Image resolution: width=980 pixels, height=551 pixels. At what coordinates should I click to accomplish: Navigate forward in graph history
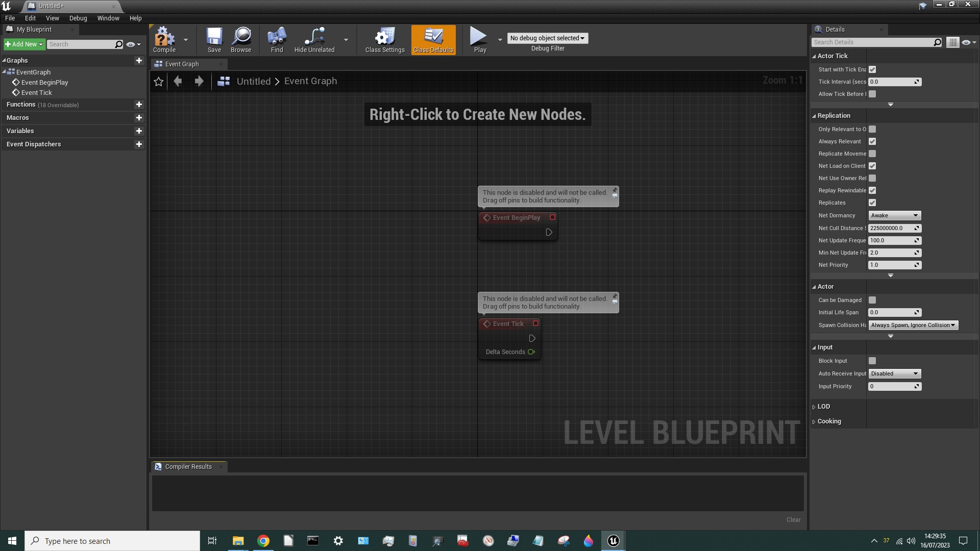pos(199,81)
